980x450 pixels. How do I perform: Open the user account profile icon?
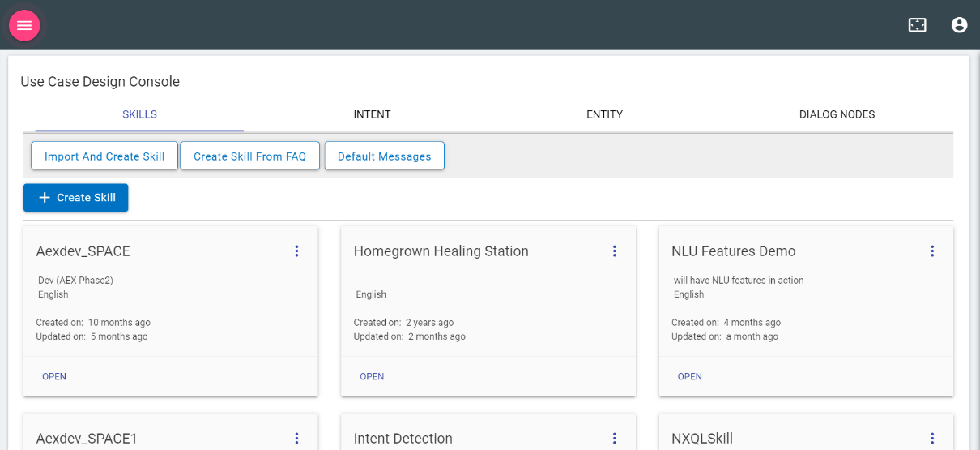(x=959, y=25)
